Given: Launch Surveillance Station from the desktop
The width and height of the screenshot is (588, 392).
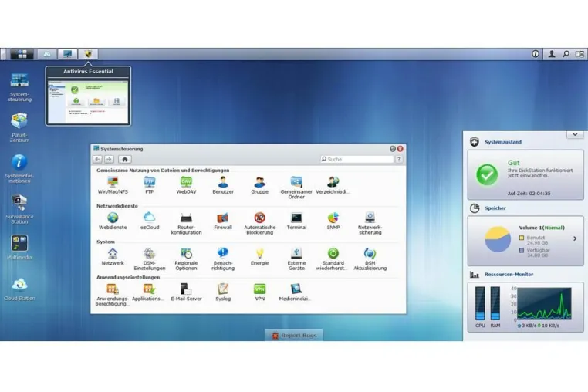Looking at the screenshot, I should tap(19, 209).
